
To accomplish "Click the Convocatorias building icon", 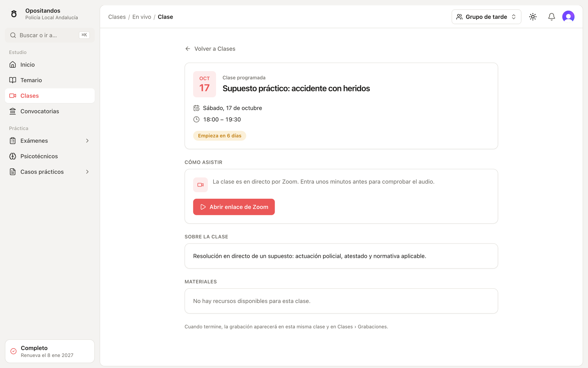I will [x=13, y=111].
